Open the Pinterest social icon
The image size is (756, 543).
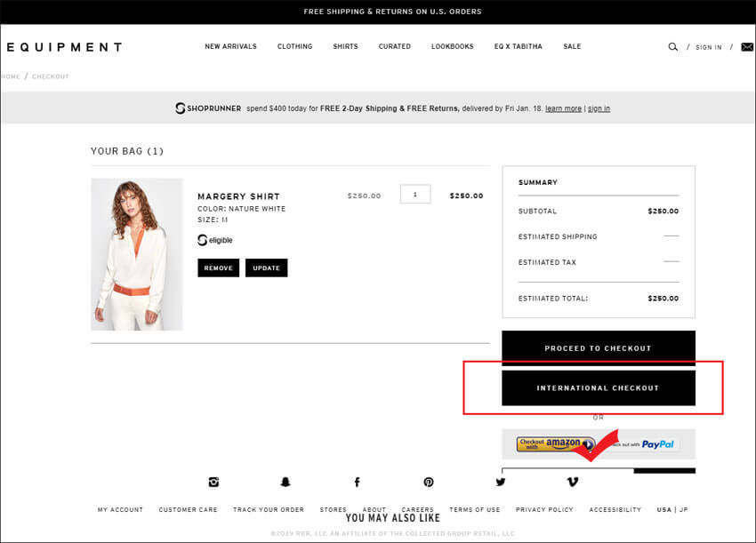[x=429, y=482]
